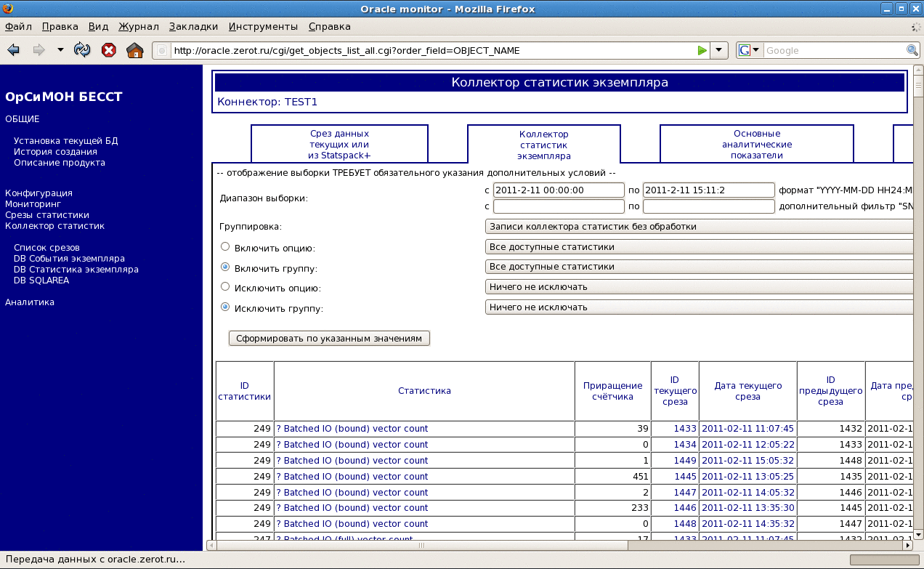Open the URL history dropdown arrow
The height and width of the screenshot is (569, 924).
(x=718, y=50)
